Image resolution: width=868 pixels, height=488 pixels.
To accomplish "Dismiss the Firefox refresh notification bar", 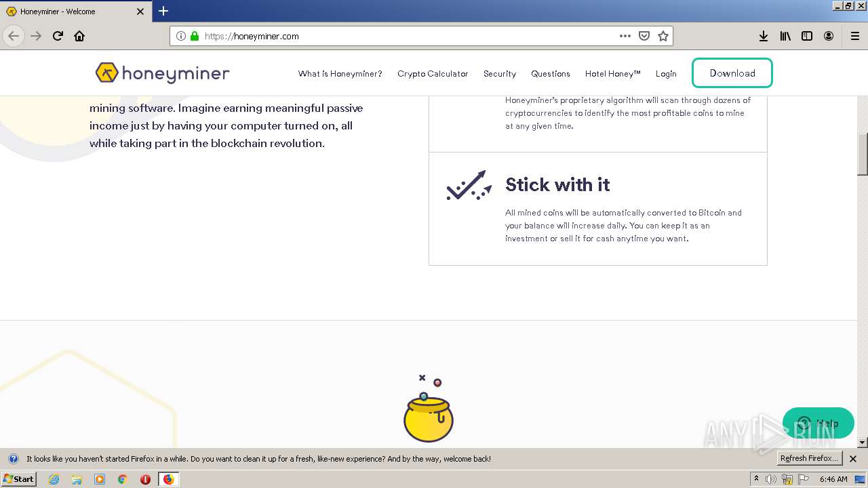I will tap(853, 459).
